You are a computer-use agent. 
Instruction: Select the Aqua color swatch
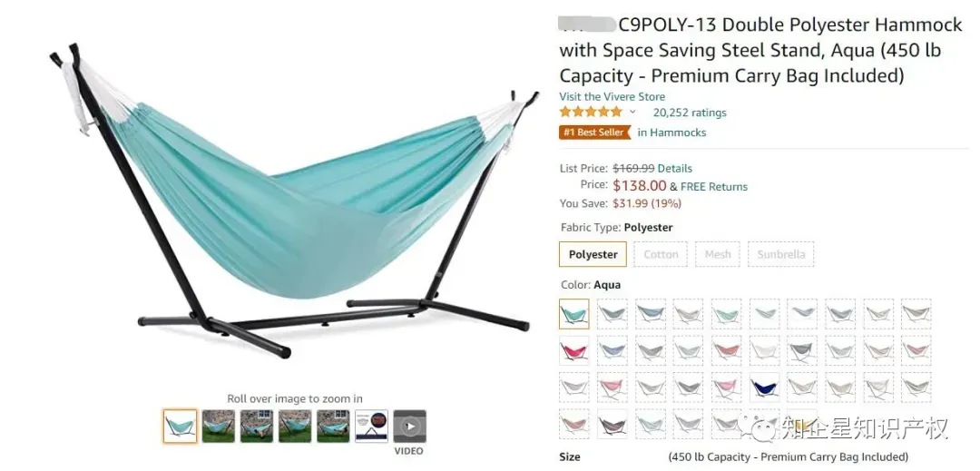[573, 314]
